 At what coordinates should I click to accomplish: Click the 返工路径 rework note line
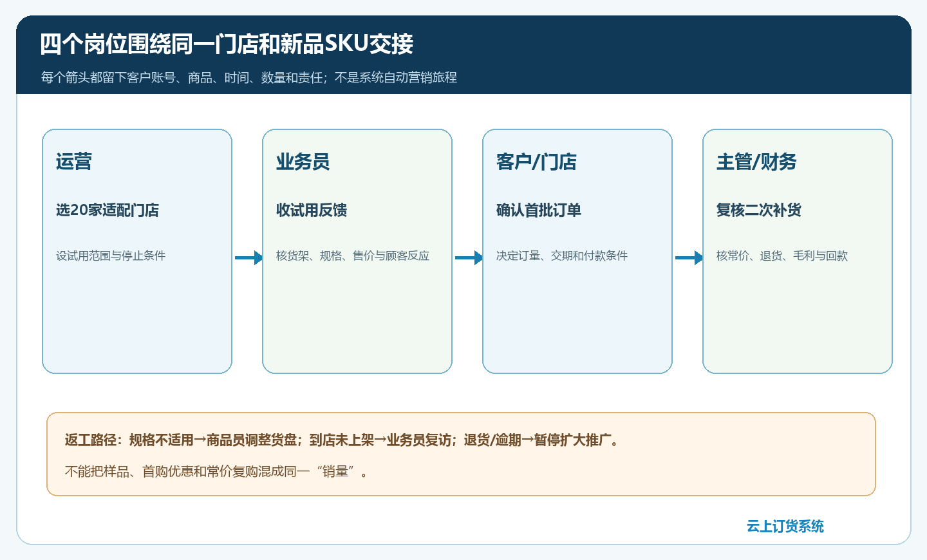[x=342, y=440]
